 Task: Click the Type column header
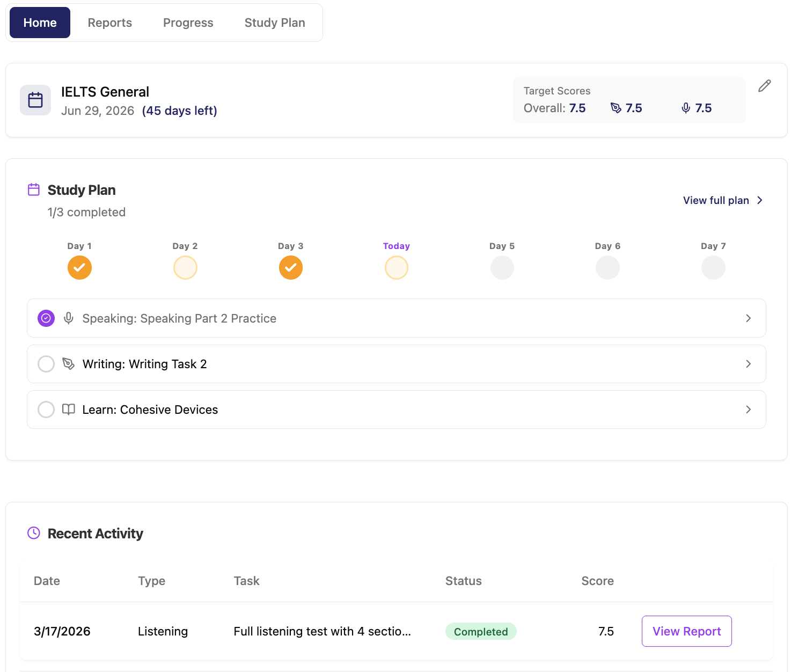tap(151, 581)
